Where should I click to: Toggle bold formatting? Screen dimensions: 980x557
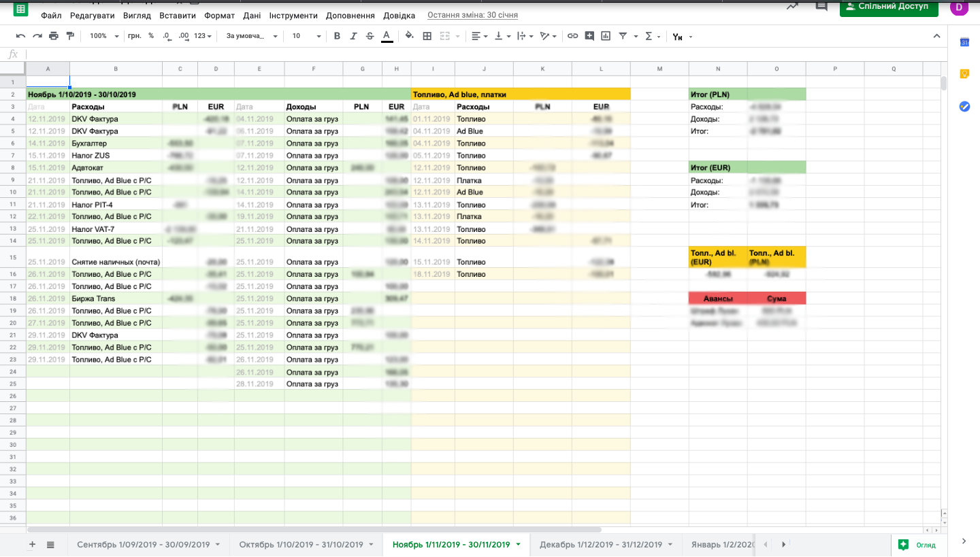[x=337, y=36]
